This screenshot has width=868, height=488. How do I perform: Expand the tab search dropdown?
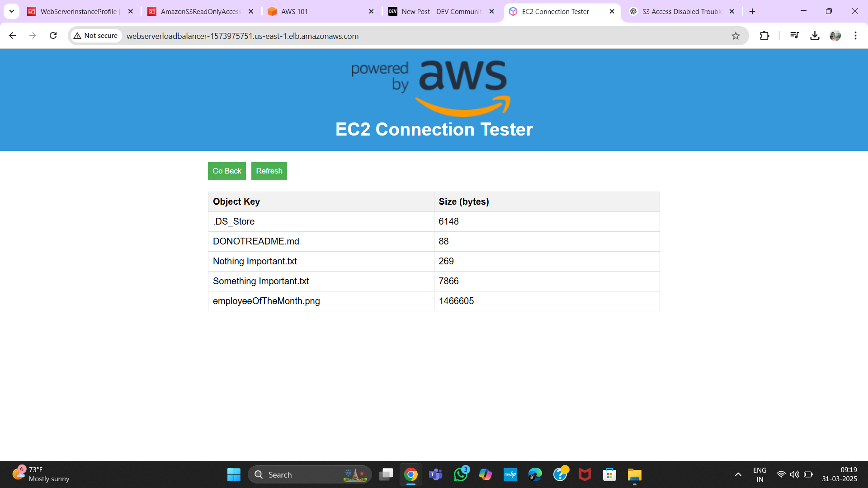point(12,11)
